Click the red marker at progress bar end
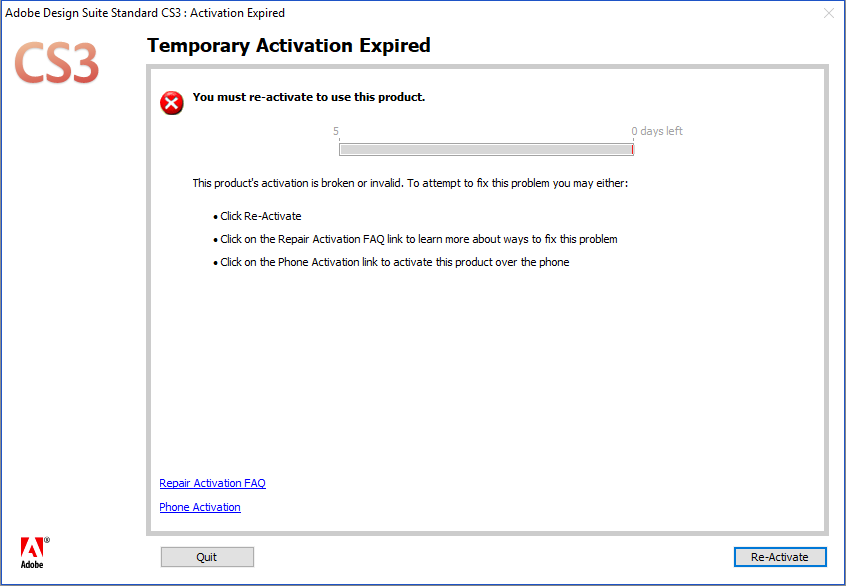The height and width of the screenshot is (586, 846). click(632, 149)
